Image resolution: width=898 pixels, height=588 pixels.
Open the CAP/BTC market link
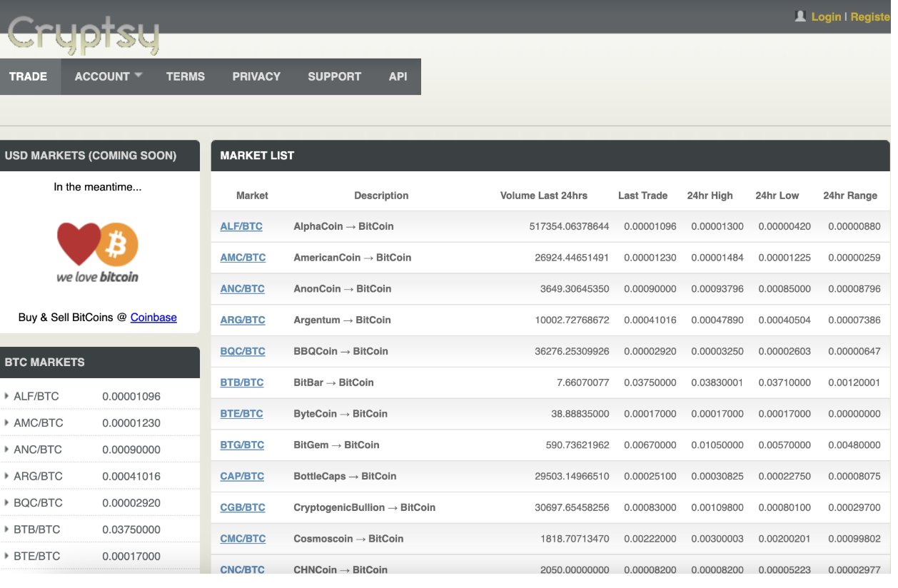pos(242,477)
